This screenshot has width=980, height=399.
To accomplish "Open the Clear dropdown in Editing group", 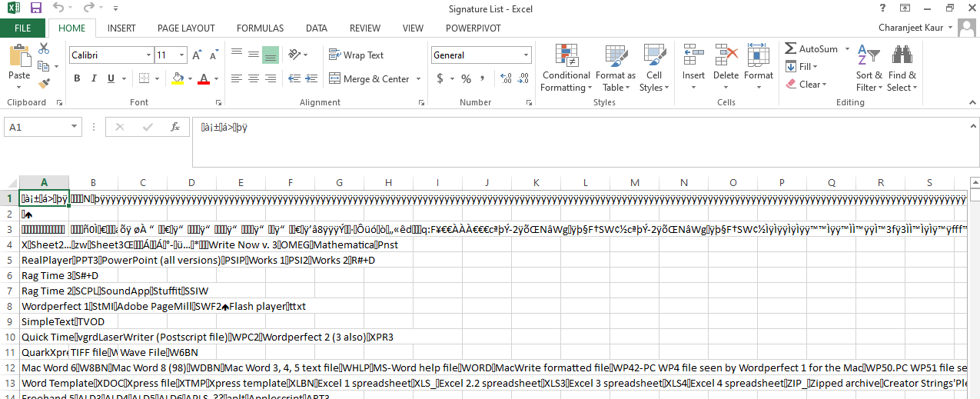I will [x=806, y=85].
